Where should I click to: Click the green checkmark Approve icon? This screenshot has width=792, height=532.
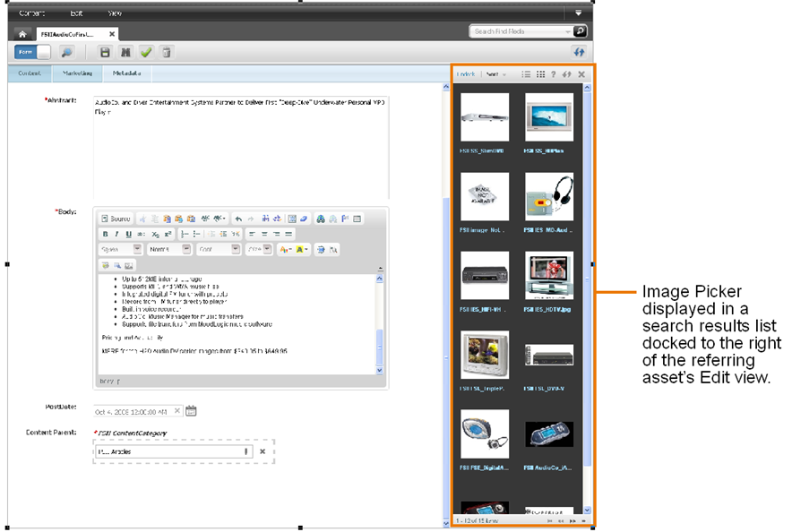(146, 52)
